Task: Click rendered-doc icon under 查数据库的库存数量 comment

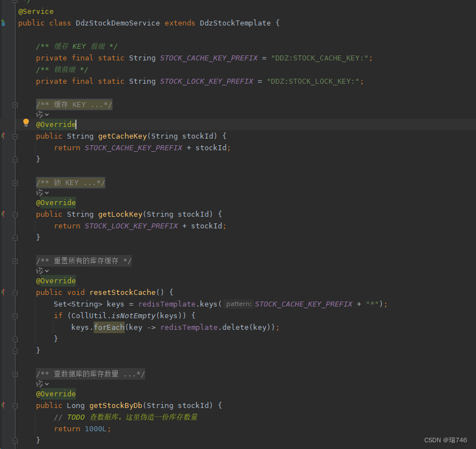Action: click(40, 383)
